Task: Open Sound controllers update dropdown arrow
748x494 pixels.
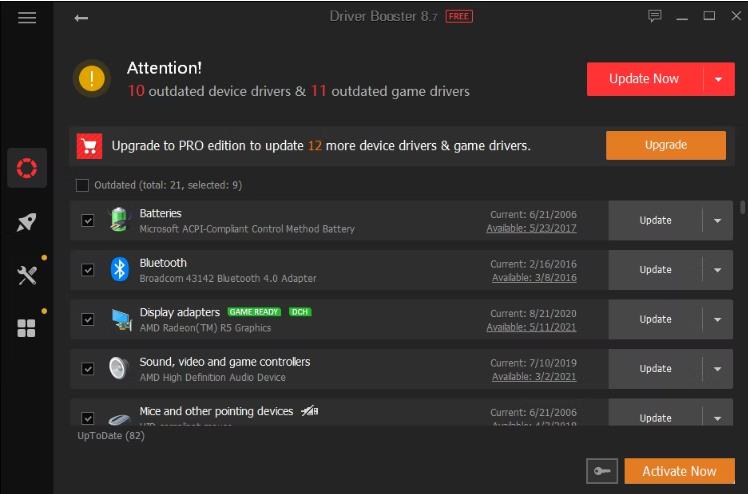Action: [717, 369]
